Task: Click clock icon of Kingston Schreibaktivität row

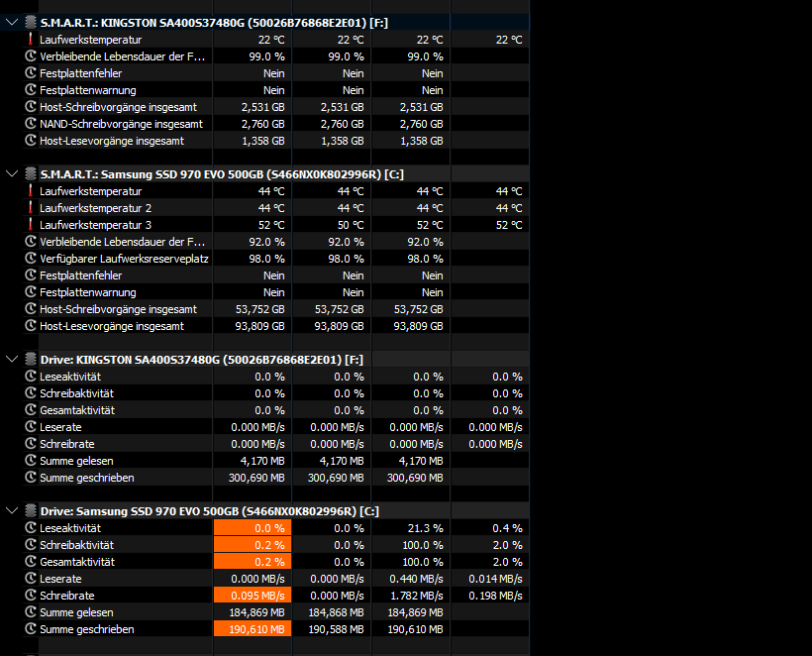Action: [31, 392]
